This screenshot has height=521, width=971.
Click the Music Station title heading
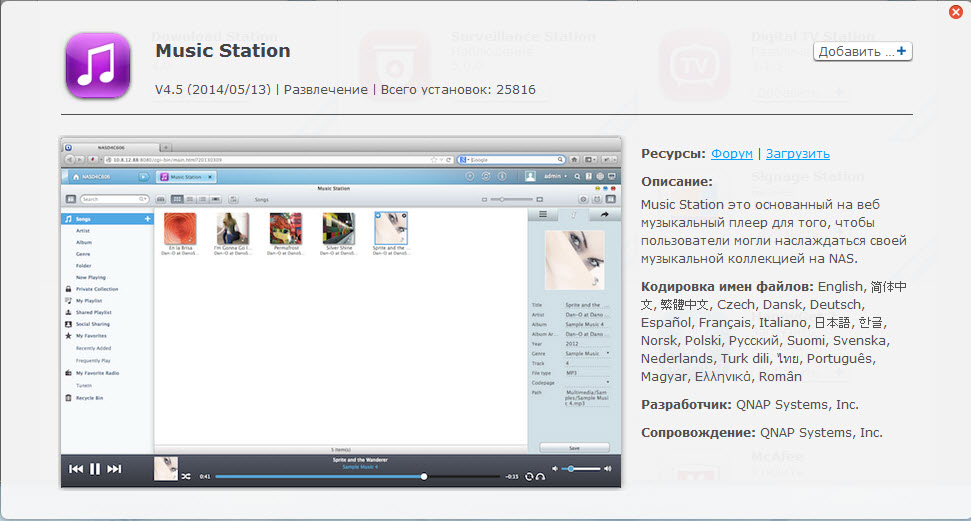(x=223, y=51)
